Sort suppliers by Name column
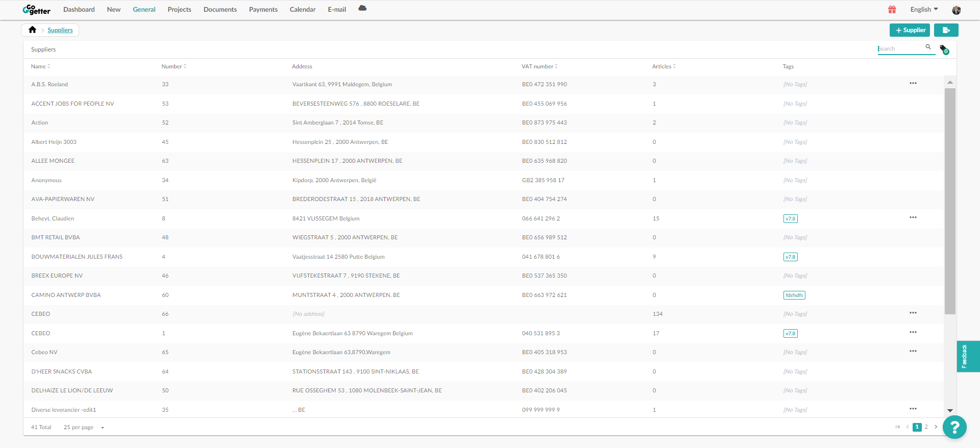This screenshot has height=448, width=980. [40, 66]
